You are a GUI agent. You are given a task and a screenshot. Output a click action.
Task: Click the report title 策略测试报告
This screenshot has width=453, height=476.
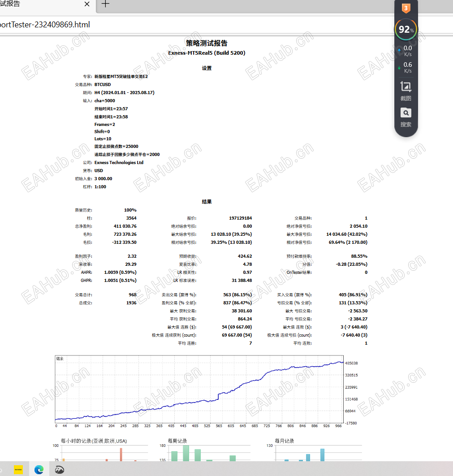point(207,43)
